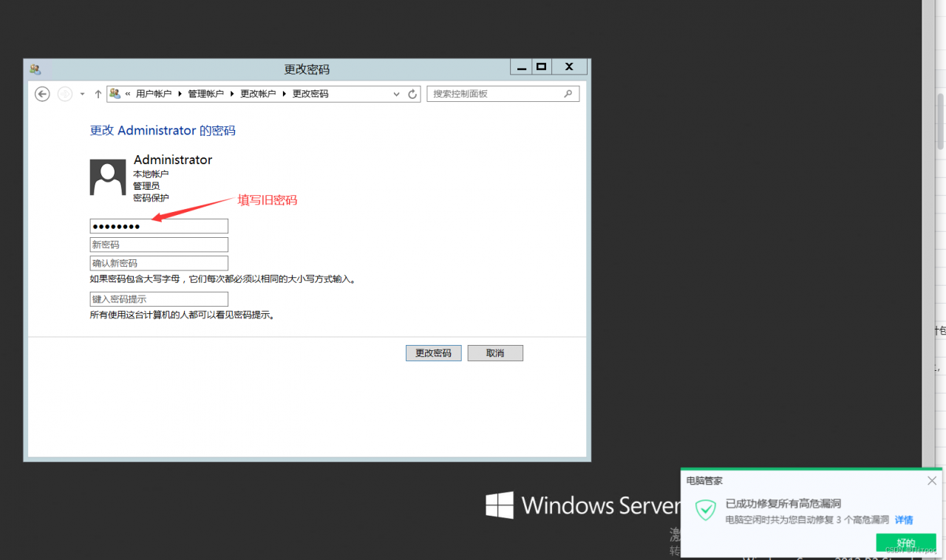Click the 密码保护 label

coord(151,198)
